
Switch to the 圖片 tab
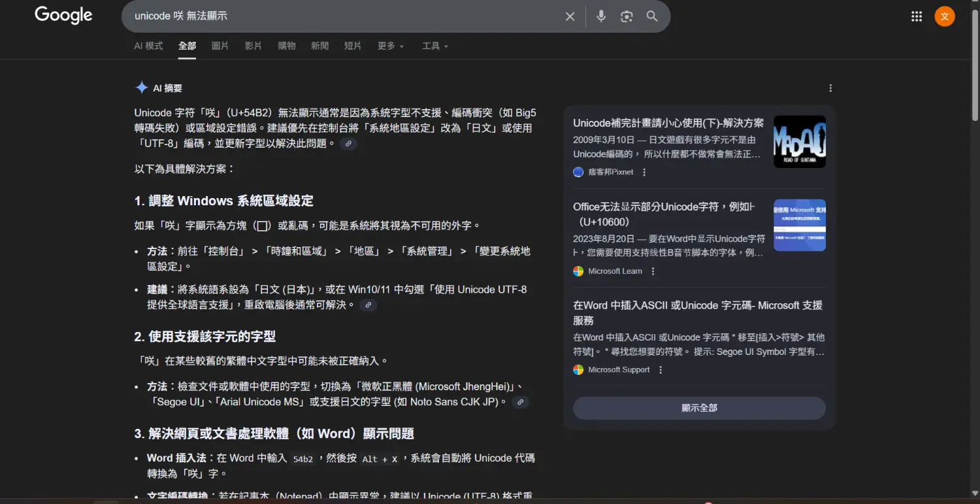coord(220,46)
